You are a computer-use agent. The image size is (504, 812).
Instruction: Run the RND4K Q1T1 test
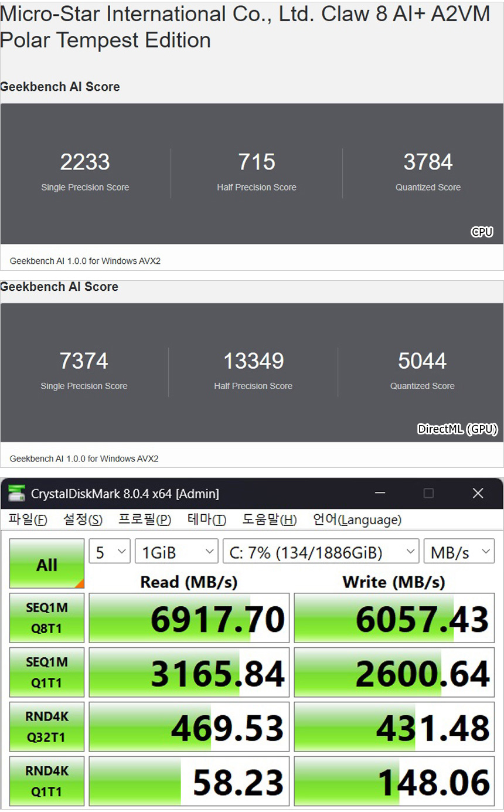click(x=47, y=782)
